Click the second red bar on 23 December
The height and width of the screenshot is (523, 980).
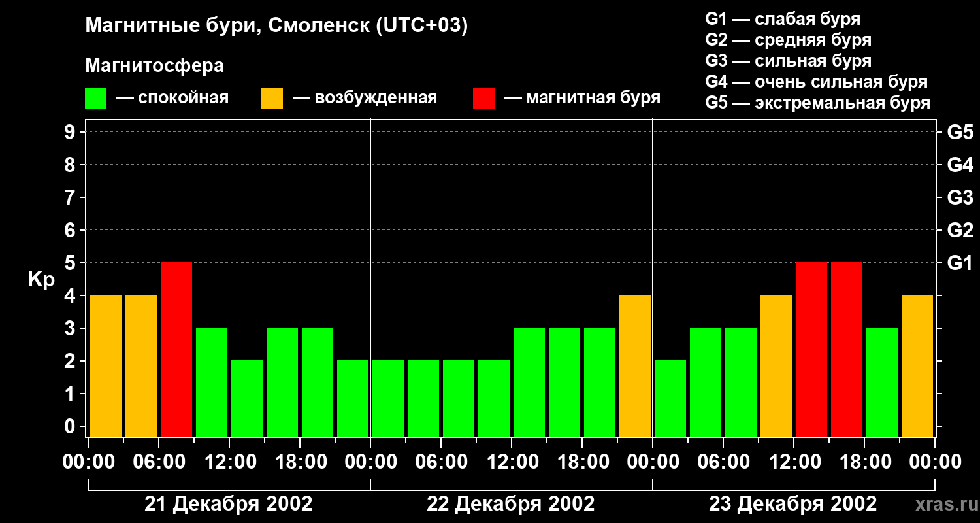pyautogui.click(x=847, y=349)
